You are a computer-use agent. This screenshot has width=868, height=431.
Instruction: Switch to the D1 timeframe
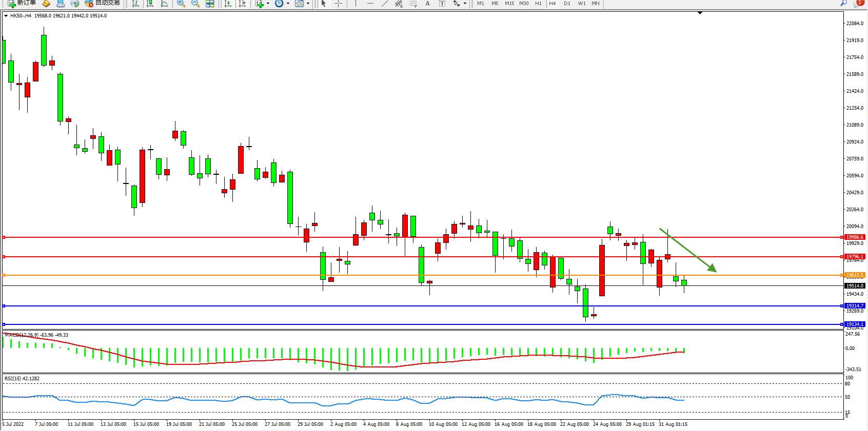567,4
